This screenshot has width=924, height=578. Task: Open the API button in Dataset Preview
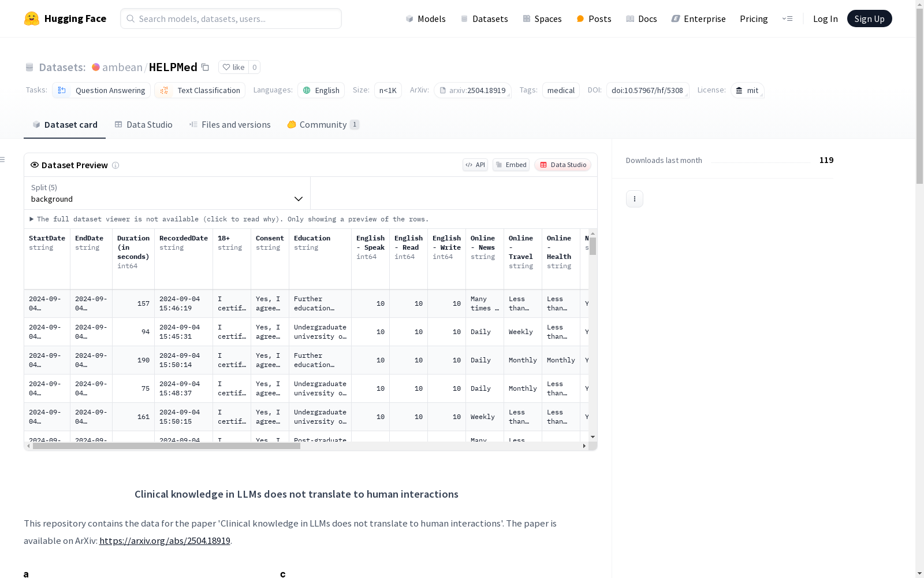click(475, 165)
